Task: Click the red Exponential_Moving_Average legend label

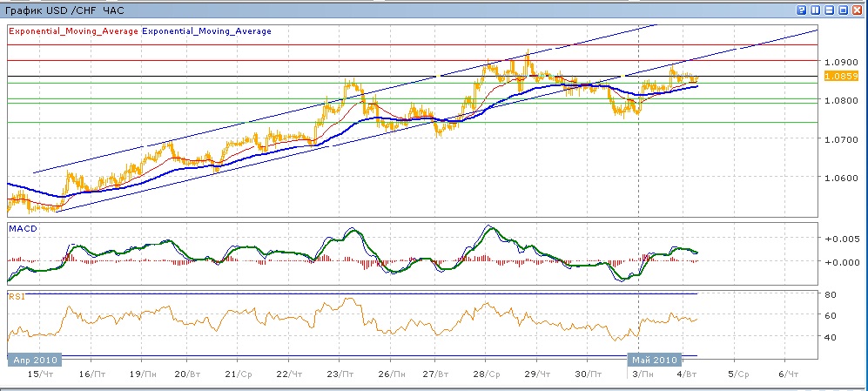Action: click(72, 31)
